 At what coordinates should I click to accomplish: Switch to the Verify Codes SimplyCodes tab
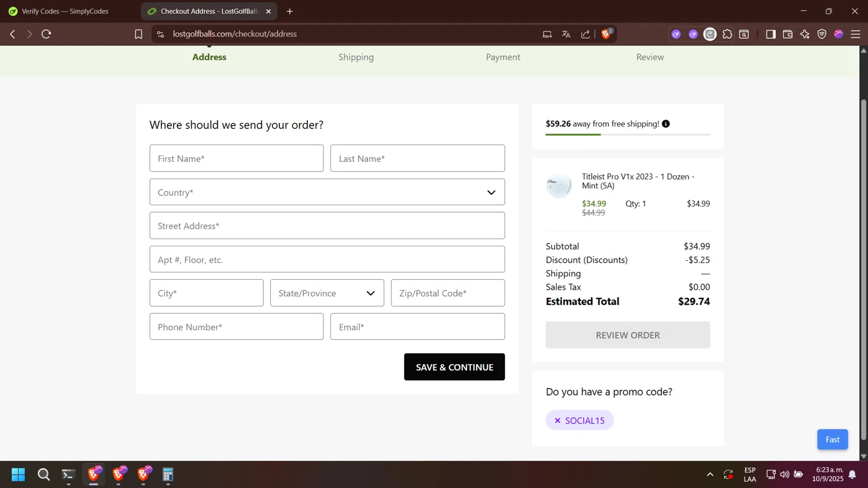coord(65,11)
